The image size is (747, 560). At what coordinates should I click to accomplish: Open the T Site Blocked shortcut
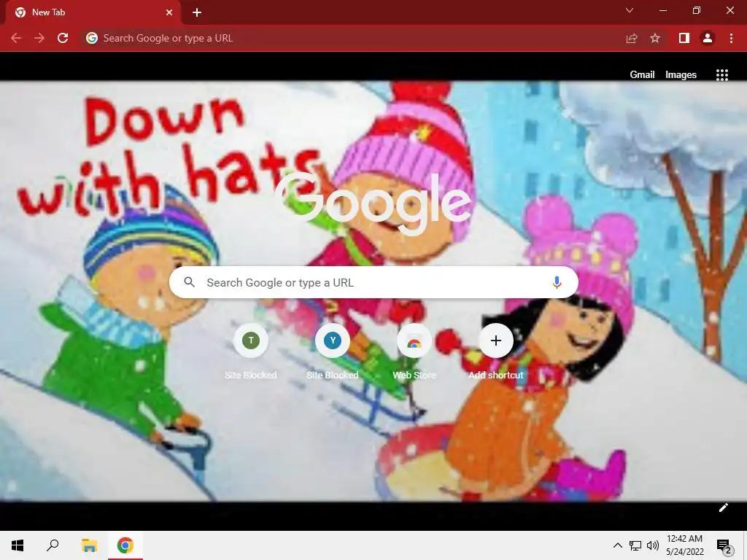tap(251, 351)
